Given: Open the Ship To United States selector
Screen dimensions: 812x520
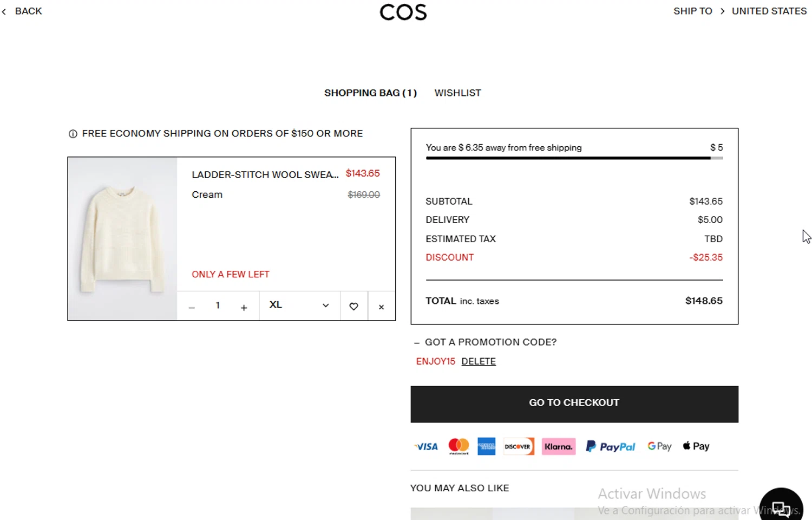Looking at the screenshot, I should coord(739,11).
